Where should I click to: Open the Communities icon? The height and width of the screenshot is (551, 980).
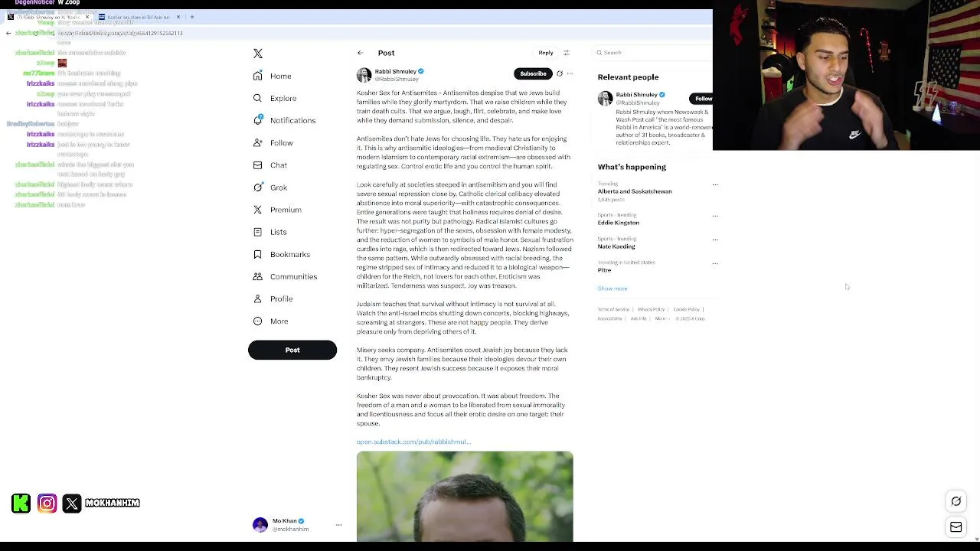258,276
